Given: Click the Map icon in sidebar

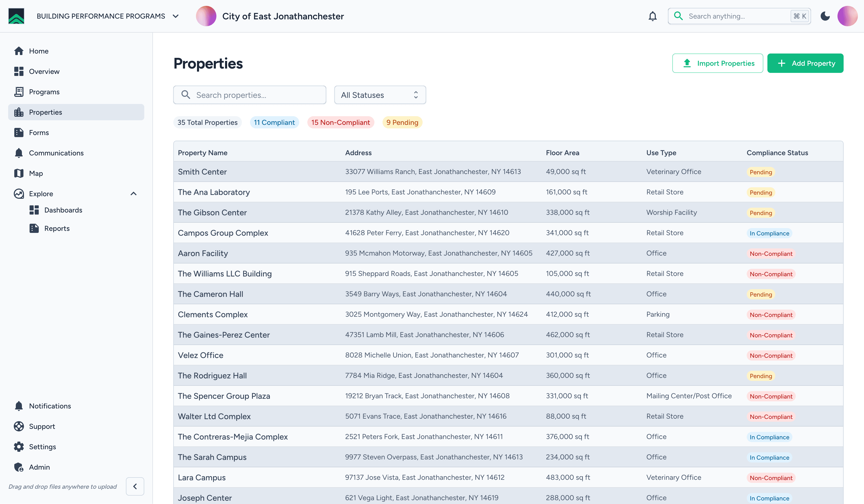Looking at the screenshot, I should (x=19, y=173).
